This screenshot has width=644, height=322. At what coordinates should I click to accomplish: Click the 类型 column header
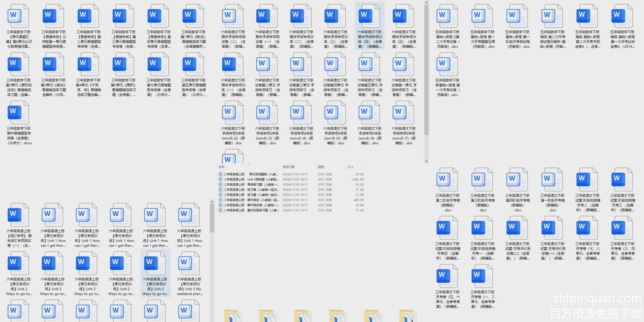[321, 167]
